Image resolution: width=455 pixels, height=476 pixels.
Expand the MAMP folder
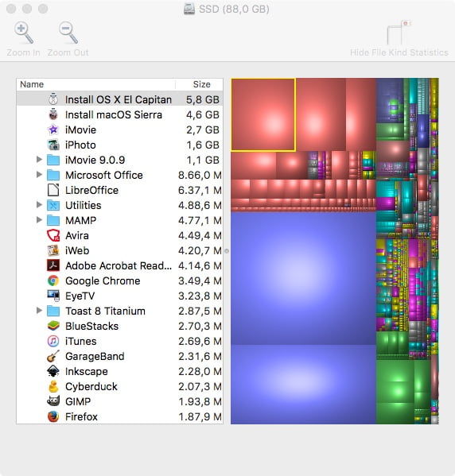coord(39,220)
